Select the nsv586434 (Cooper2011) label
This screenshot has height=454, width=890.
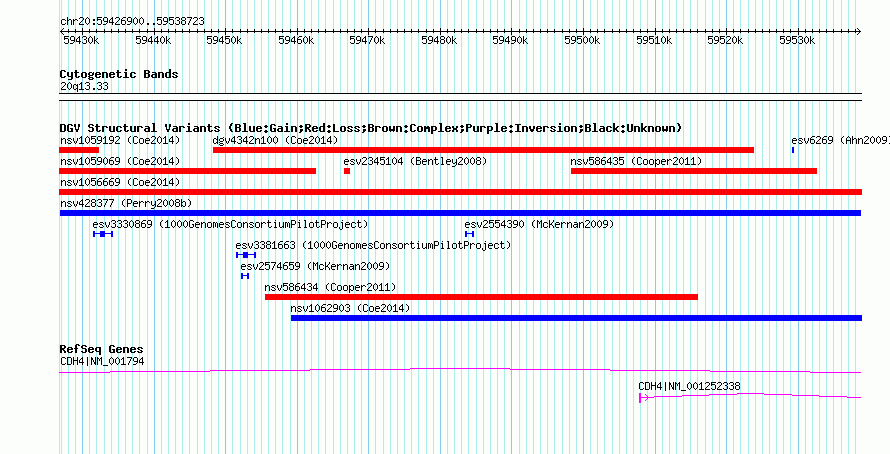330,287
